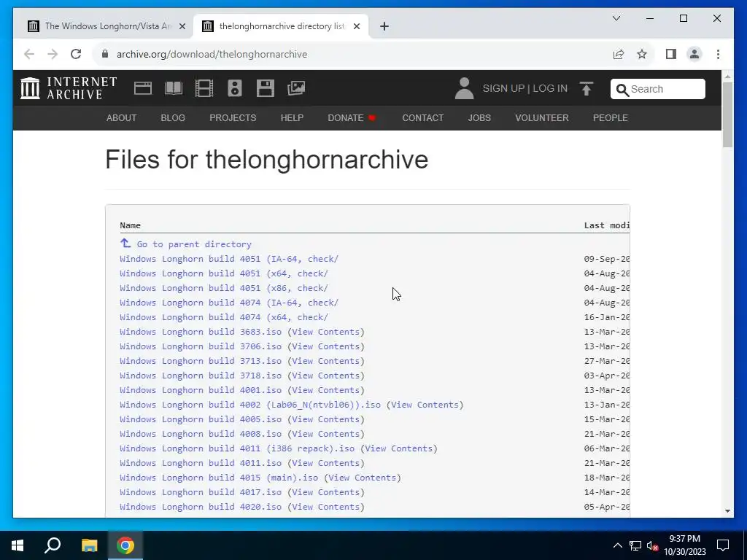Image resolution: width=747 pixels, height=560 pixels.
Task: Open the Chrome profile menu
Action: coord(694,54)
